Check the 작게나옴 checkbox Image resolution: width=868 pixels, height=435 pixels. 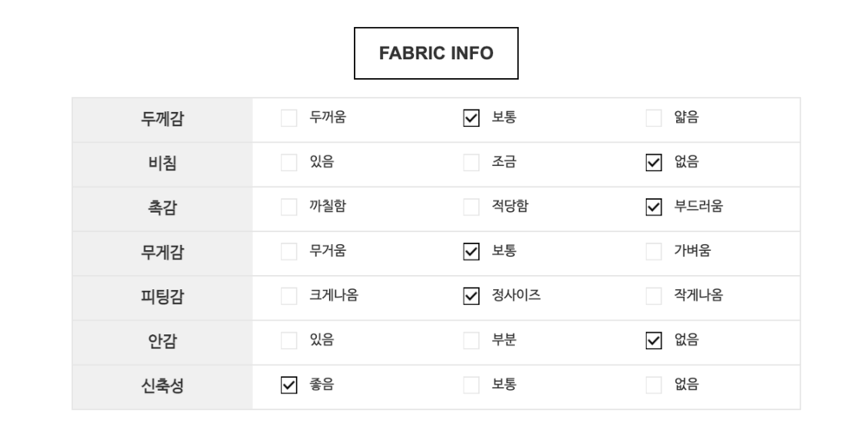tap(654, 296)
